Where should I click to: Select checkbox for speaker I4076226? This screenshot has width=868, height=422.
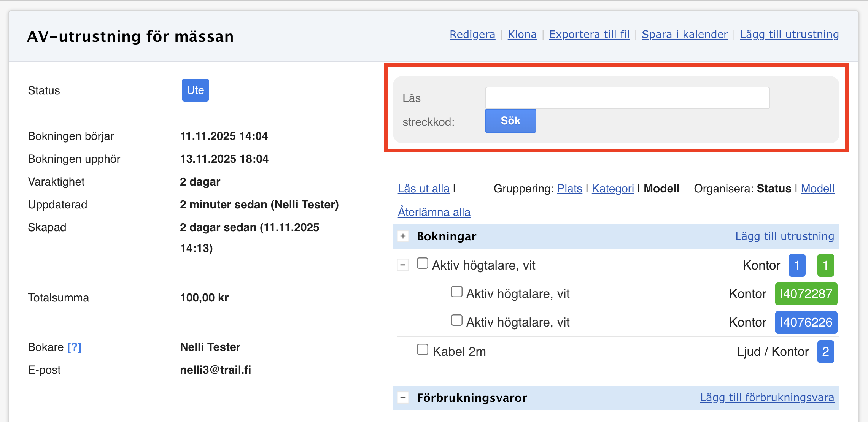456,320
